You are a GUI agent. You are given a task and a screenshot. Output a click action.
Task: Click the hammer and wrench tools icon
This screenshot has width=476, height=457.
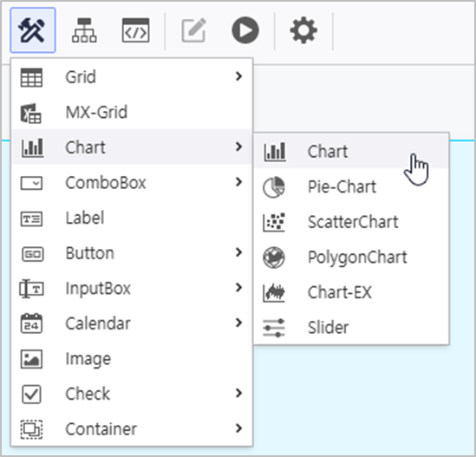tap(32, 30)
